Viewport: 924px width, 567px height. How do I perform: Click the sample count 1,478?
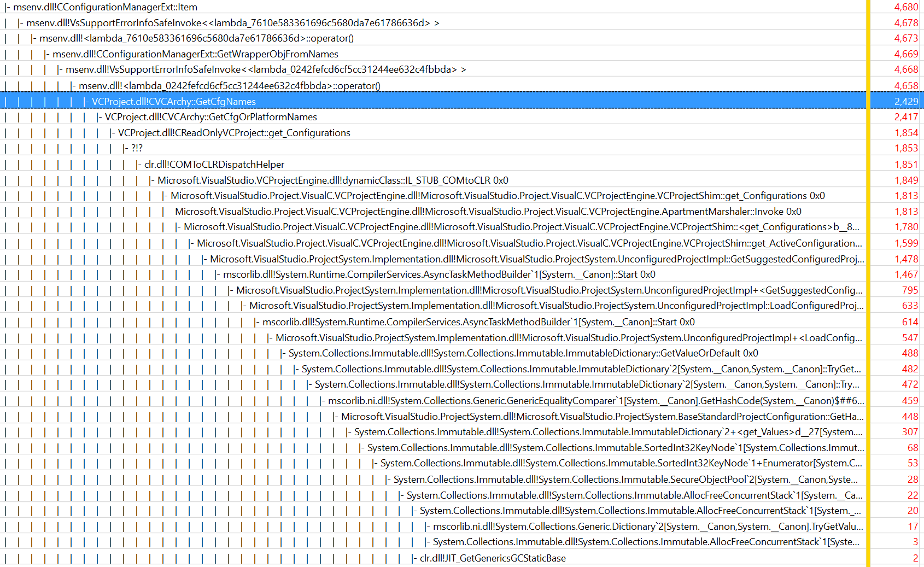906,259
